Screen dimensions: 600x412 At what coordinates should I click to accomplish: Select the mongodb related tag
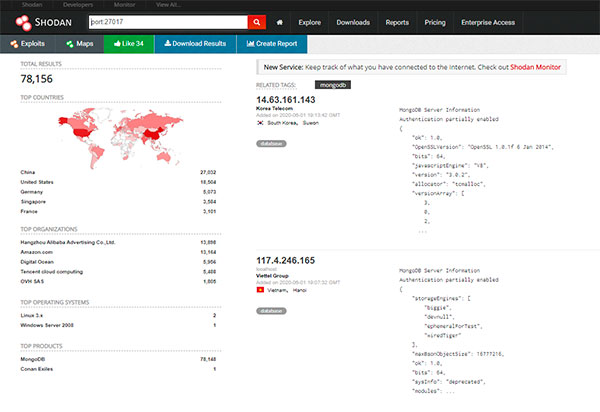coord(333,85)
